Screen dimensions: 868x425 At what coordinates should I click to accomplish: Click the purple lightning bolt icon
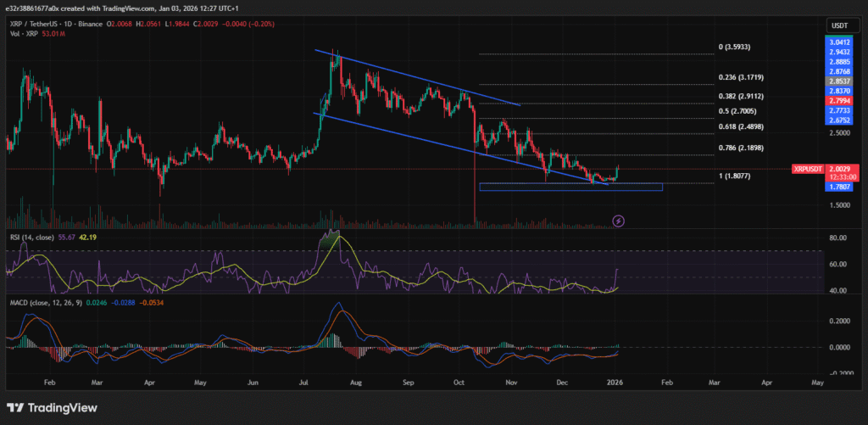(619, 221)
